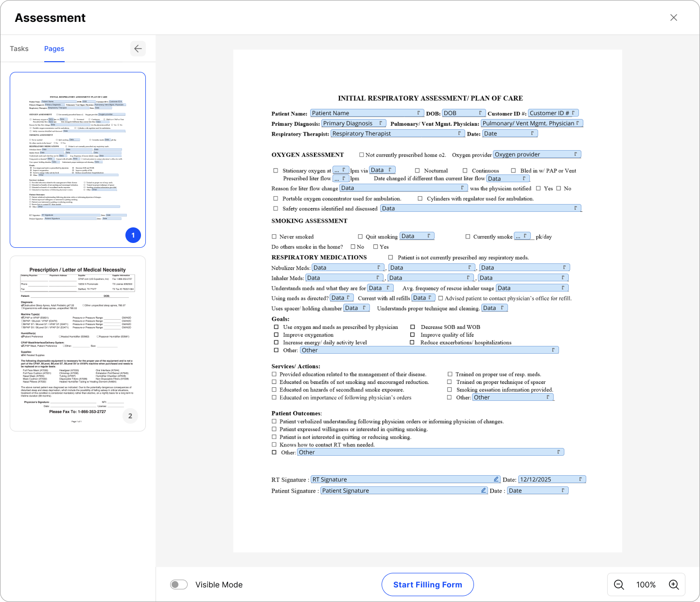Click the zoom out magnifier icon
This screenshot has width=700, height=602.
619,585
